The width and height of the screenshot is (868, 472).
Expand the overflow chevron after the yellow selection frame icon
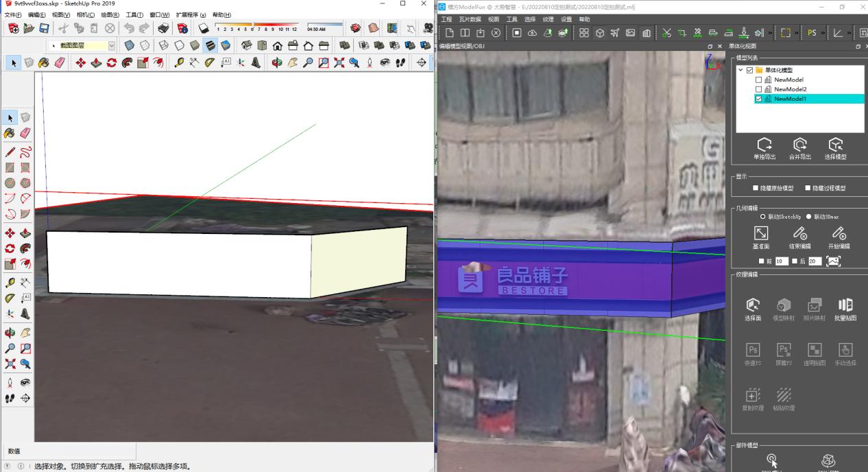pyautogui.click(x=798, y=32)
